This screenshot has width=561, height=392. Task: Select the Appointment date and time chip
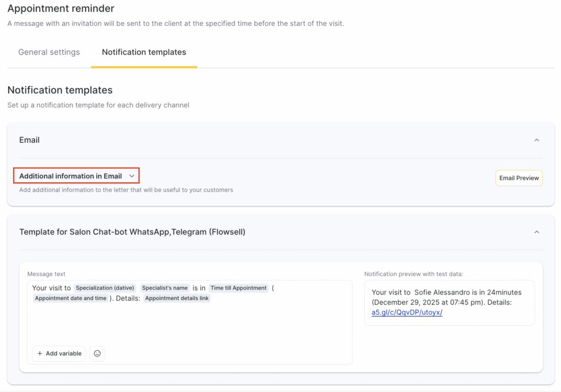pos(70,298)
